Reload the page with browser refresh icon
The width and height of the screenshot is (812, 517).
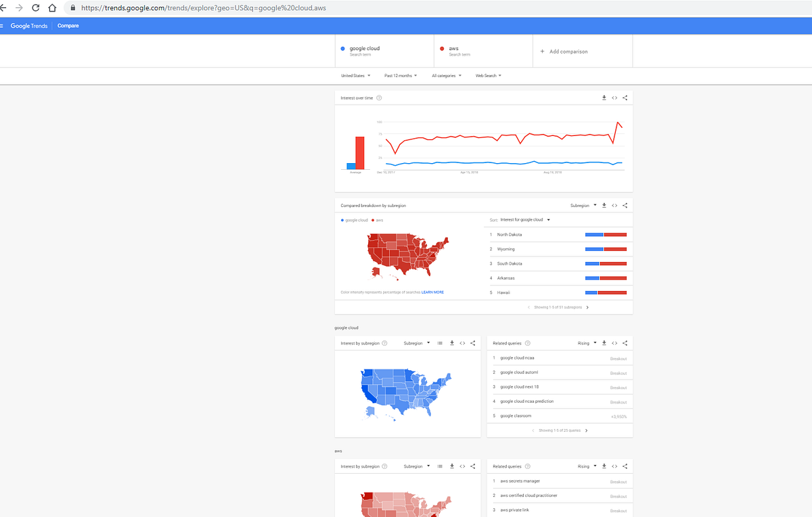click(x=35, y=8)
